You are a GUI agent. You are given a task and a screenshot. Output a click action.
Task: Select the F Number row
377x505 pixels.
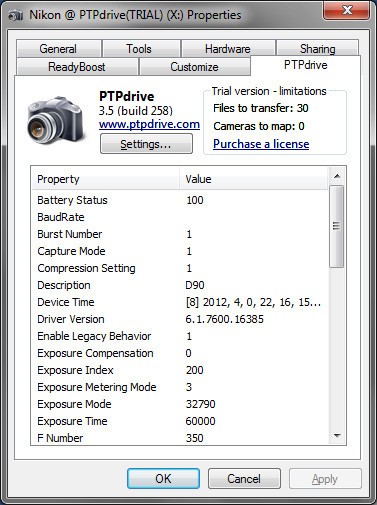(x=180, y=437)
